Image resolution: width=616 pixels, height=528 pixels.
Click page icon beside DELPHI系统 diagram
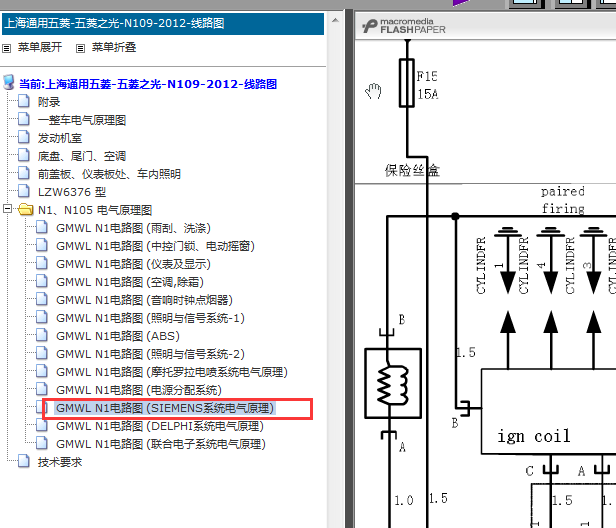pyautogui.click(x=42, y=425)
